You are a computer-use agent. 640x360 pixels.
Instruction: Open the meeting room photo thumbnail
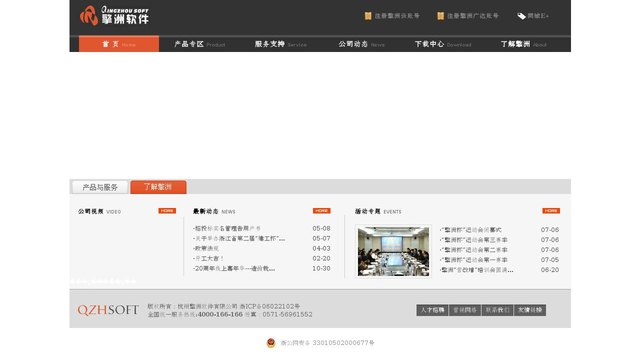(393, 251)
